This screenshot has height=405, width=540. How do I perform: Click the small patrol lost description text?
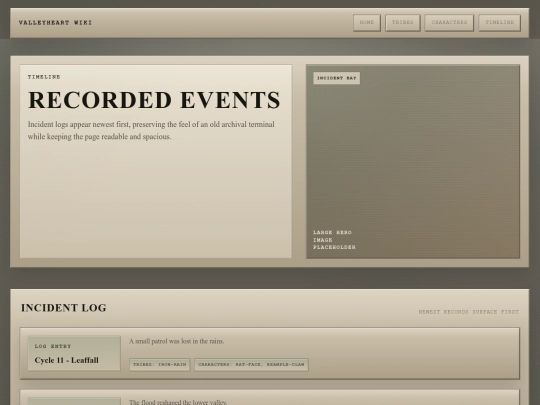coord(176,341)
